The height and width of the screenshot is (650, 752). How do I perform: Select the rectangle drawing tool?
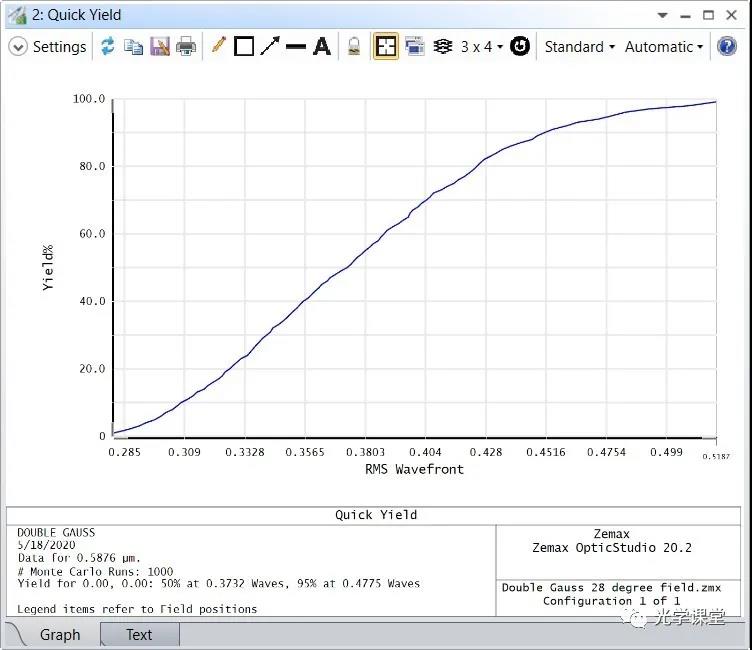click(x=244, y=47)
